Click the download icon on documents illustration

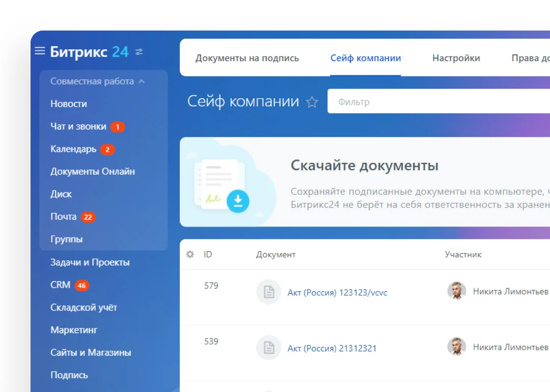point(238,202)
